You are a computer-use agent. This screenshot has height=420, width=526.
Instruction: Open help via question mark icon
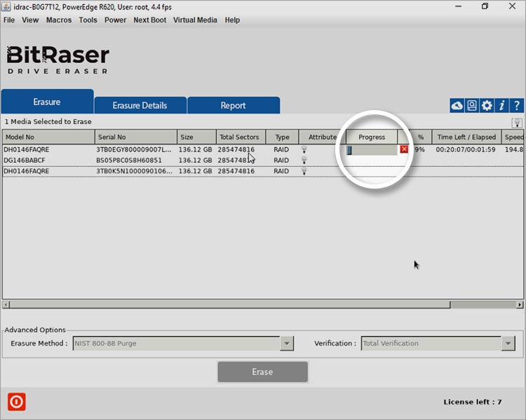(517, 106)
